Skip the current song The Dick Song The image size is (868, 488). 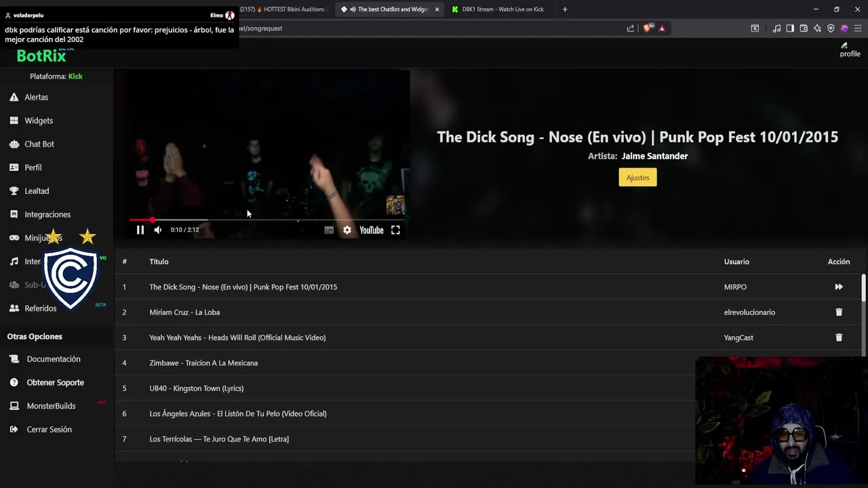[839, 287]
